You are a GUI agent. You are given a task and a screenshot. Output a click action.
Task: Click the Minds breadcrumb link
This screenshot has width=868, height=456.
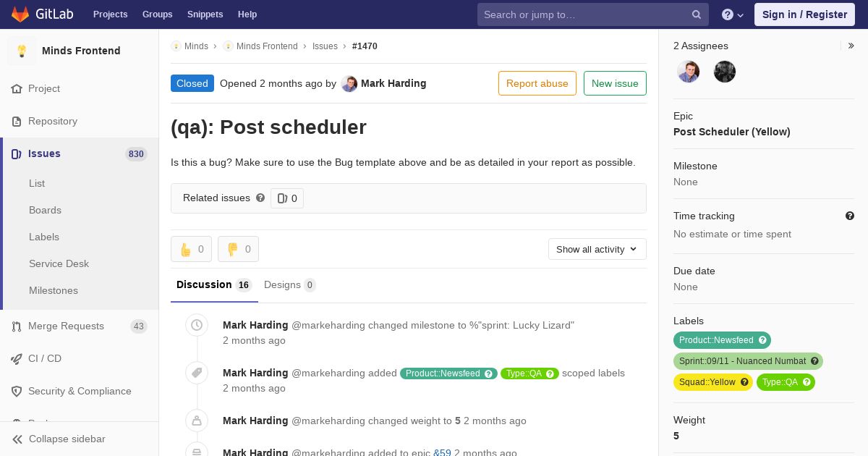196,46
